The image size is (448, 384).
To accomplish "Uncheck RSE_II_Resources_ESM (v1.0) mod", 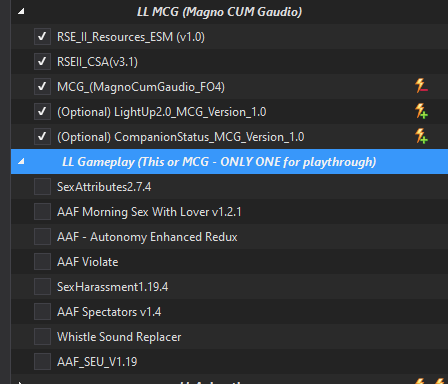I will (42, 37).
